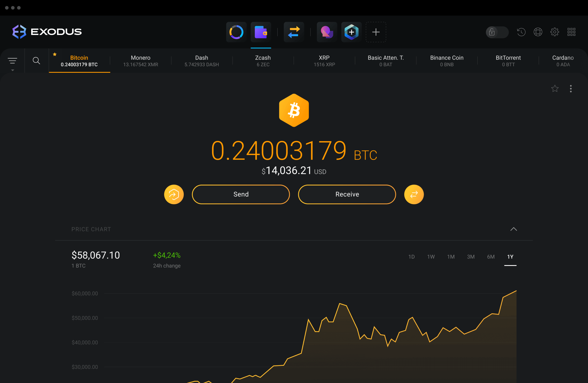588x383 pixels.
Task: Open the Exchange swap arrows icon
Action: click(x=293, y=32)
